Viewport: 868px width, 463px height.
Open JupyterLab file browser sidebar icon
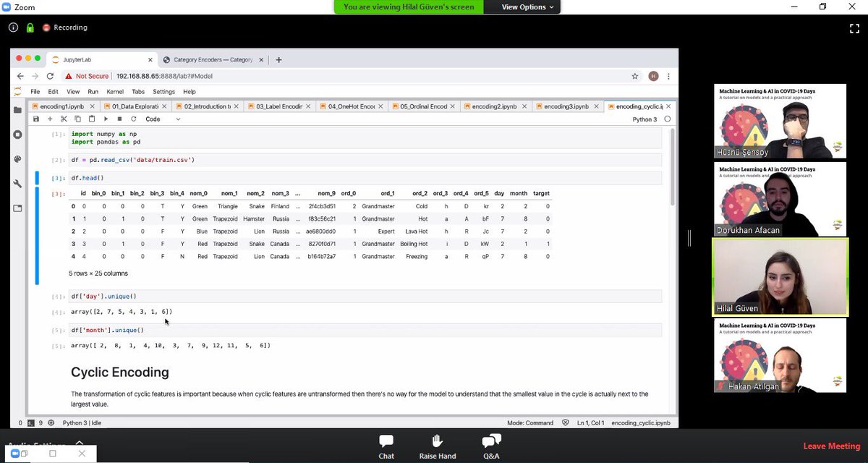click(x=18, y=110)
